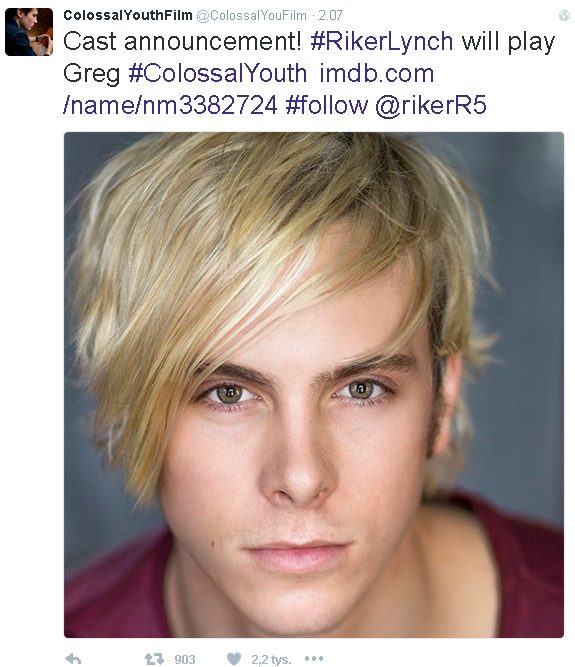Visit the @rikerR5 mention profile
The image size is (575, 667).
coord(431,105)
